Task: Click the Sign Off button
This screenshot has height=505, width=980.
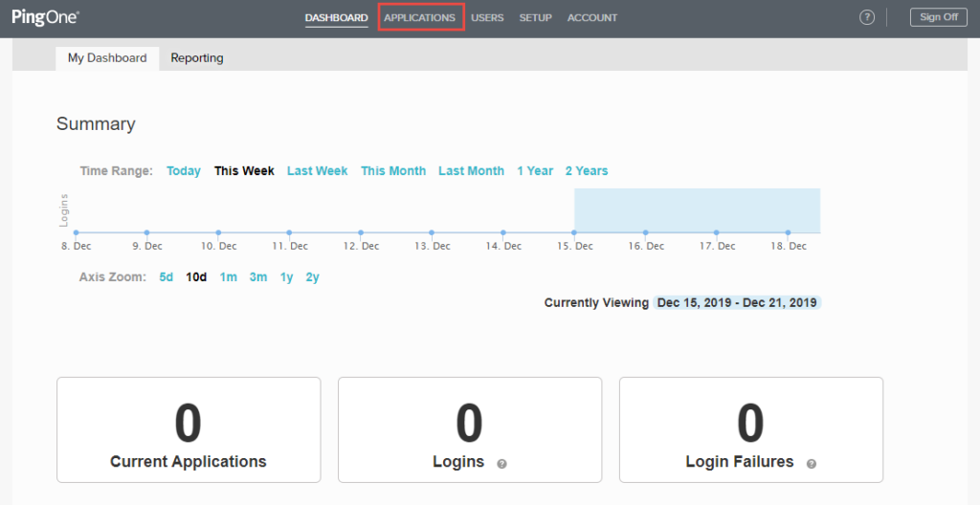Action: 938,17
